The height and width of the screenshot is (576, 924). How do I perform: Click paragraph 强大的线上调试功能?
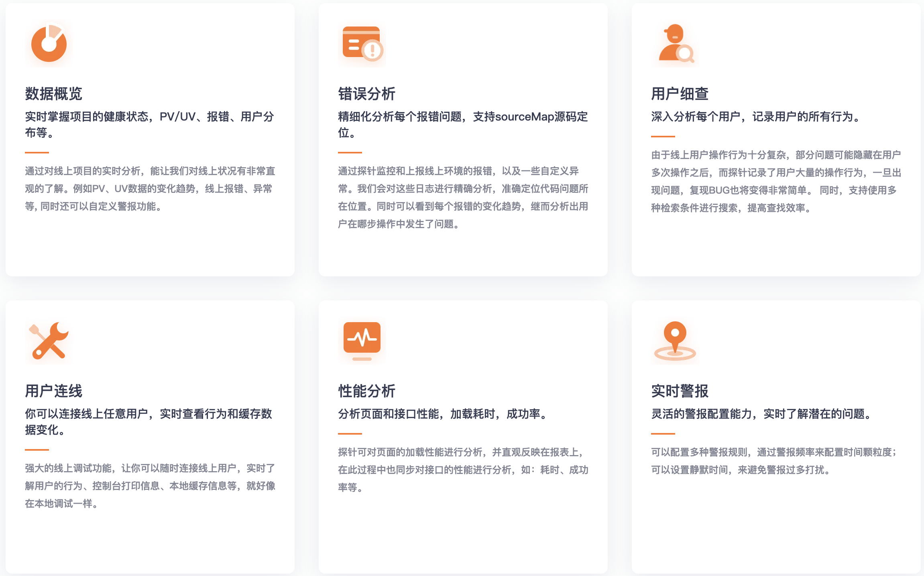pos(150,486)
